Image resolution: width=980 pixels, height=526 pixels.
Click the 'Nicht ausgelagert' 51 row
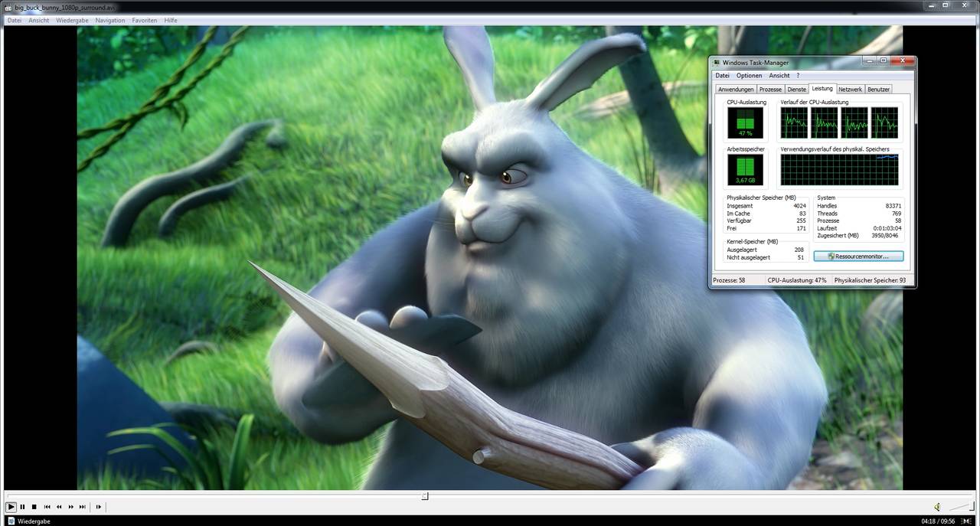(x=766, y=257)
